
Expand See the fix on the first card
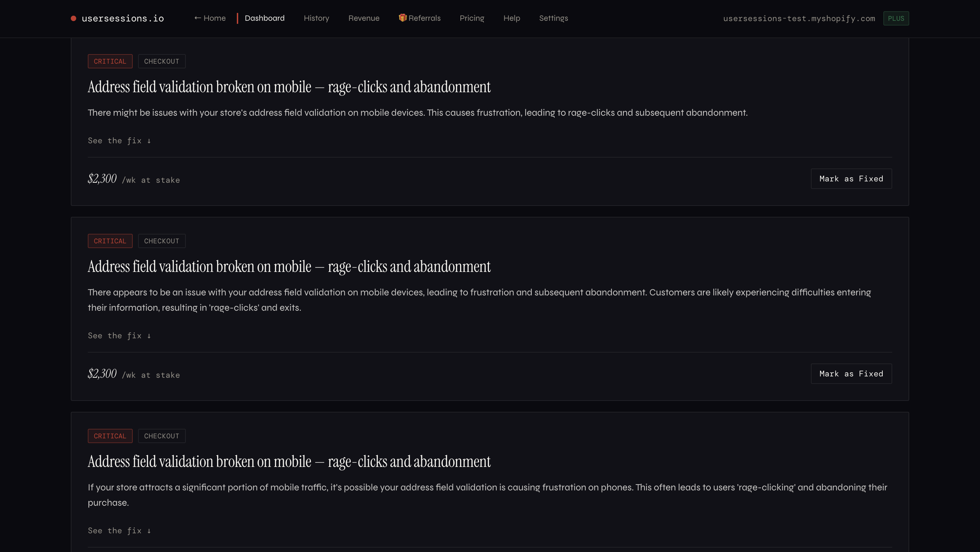tap(119, 141)
